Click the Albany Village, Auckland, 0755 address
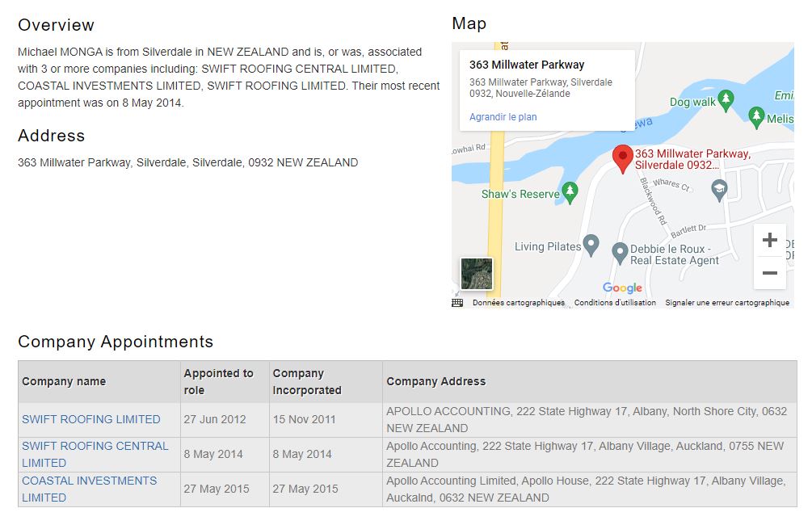The image size is (812, 525). coord(585,454)
